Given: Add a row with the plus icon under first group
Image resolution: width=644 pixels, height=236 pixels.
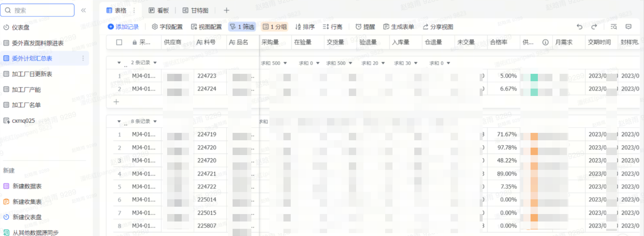Looking at the screenshot, I should point(116,102).
